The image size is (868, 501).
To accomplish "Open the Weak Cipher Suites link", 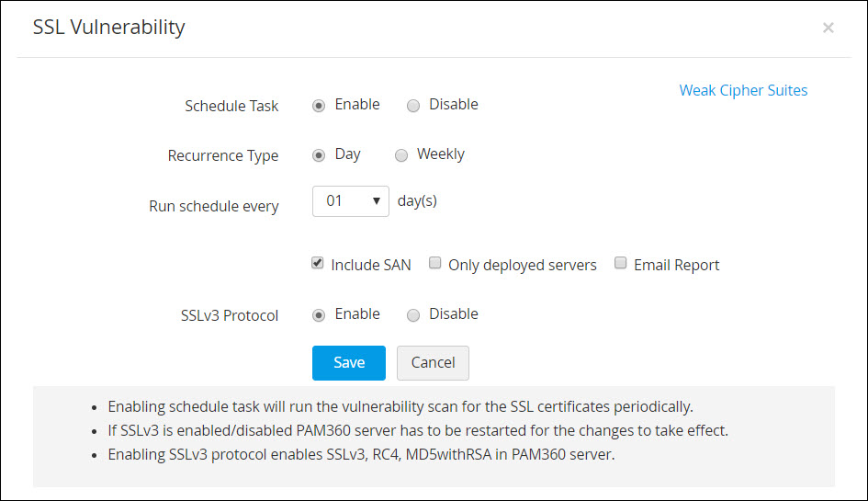I will point(743,90).
